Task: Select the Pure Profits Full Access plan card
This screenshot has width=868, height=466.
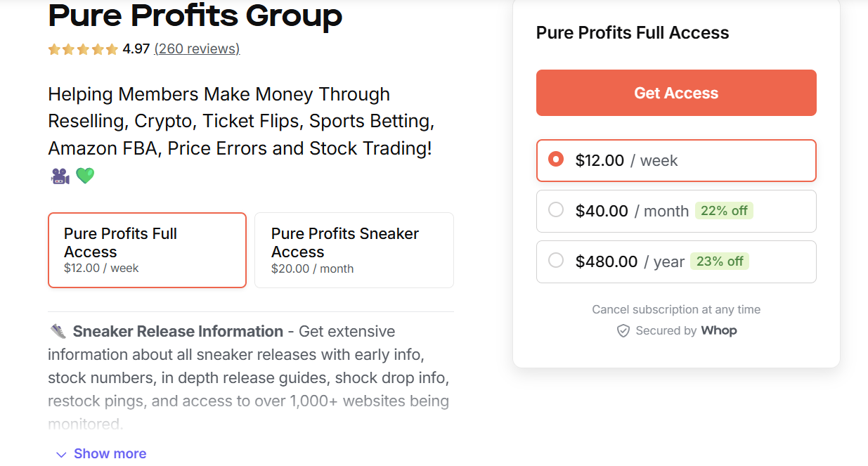Action: [147, 250]
